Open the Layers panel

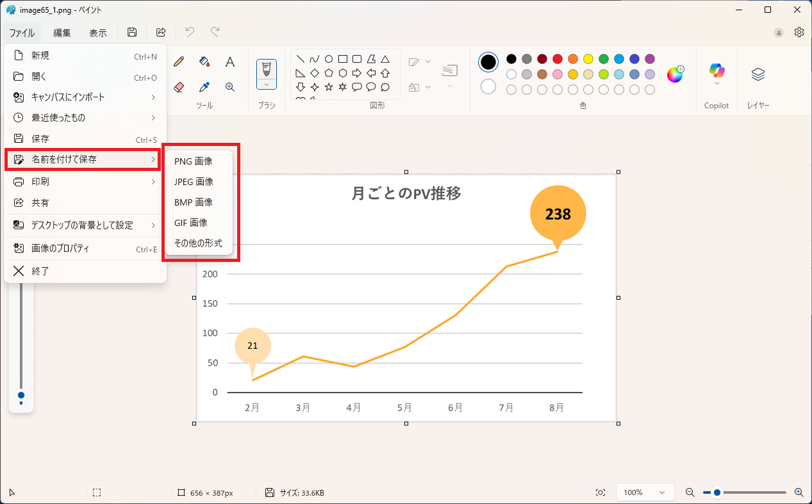(758, 74)
